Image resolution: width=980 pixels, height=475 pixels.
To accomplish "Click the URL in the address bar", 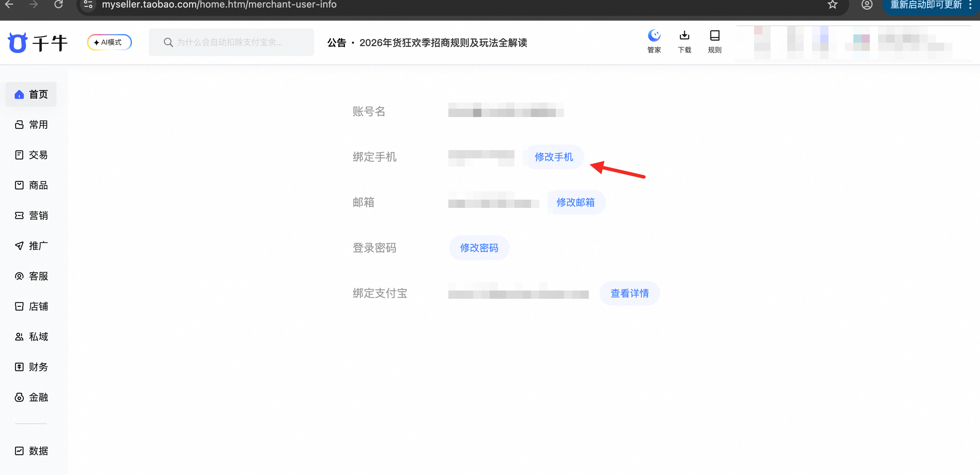I will pyautogui.click(x=219, y=4).
